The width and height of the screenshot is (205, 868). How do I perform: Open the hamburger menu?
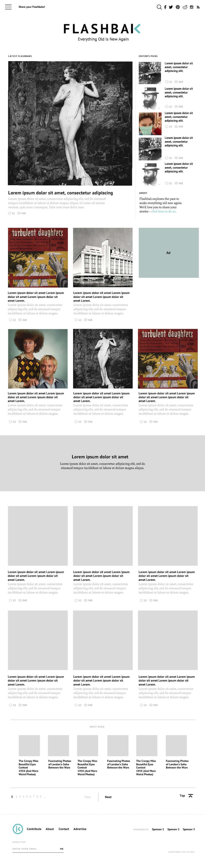point(8,7)
